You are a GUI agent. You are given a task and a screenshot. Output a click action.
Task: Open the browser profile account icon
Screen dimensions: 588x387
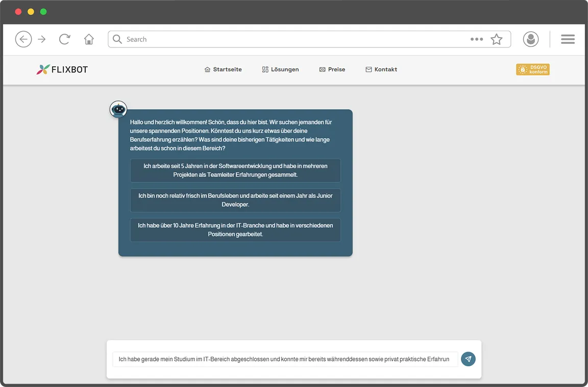[530, 39]
